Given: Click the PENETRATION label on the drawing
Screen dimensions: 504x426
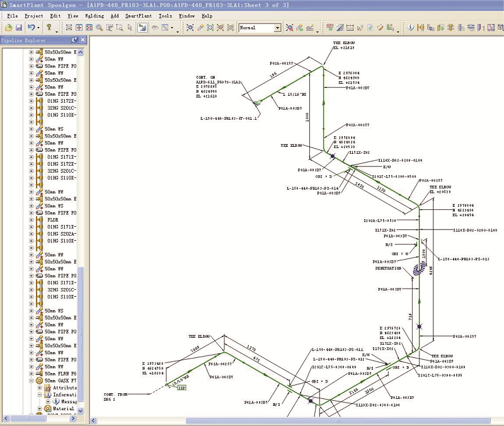Looking at the screenshot, I should (388, 268).
